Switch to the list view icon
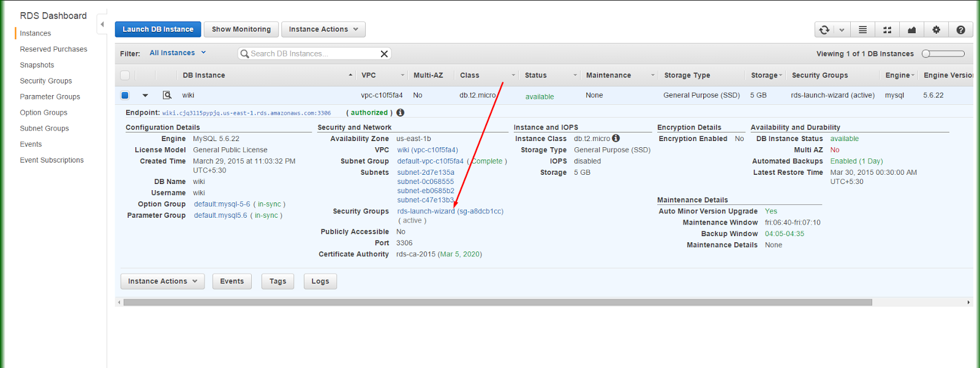The width and height of the screenshot is (980, 368). (x=862, y=29)
